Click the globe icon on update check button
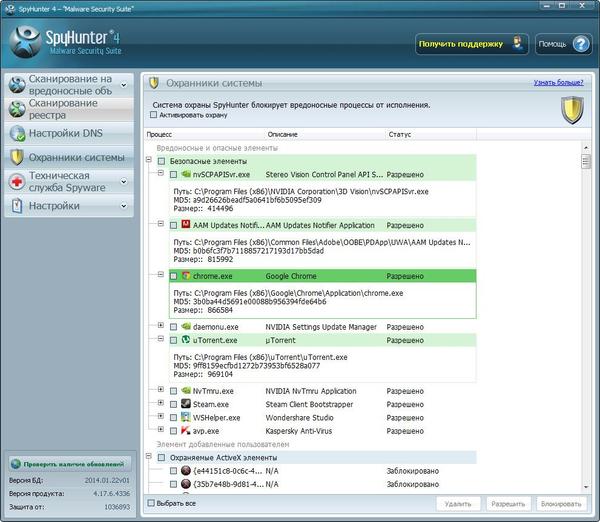This screenshot has height=522, width=600. (16, 464)
